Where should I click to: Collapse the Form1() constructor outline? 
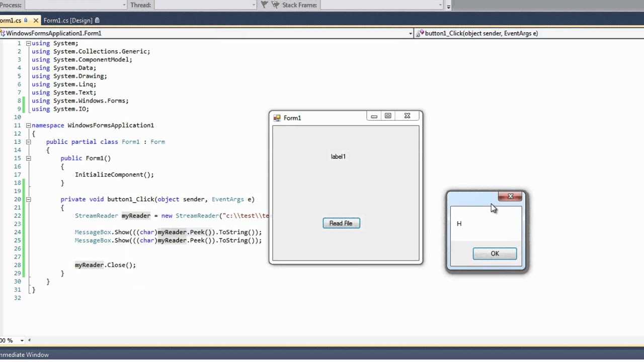28,158
